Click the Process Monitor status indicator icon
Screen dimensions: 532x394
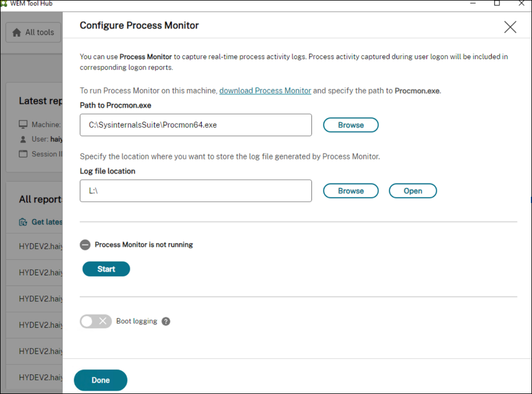(x=85, y=244)
